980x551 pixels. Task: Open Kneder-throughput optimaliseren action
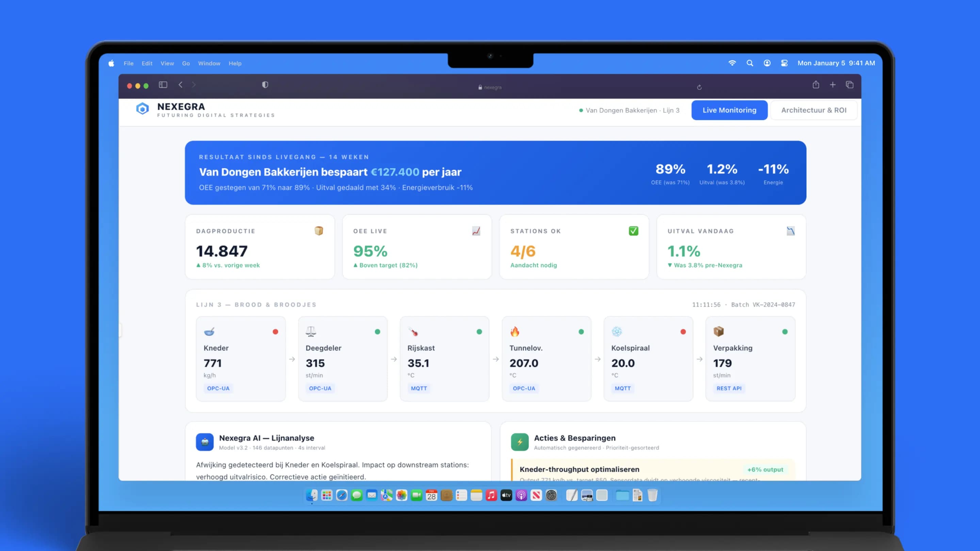(x=579, y=469)
